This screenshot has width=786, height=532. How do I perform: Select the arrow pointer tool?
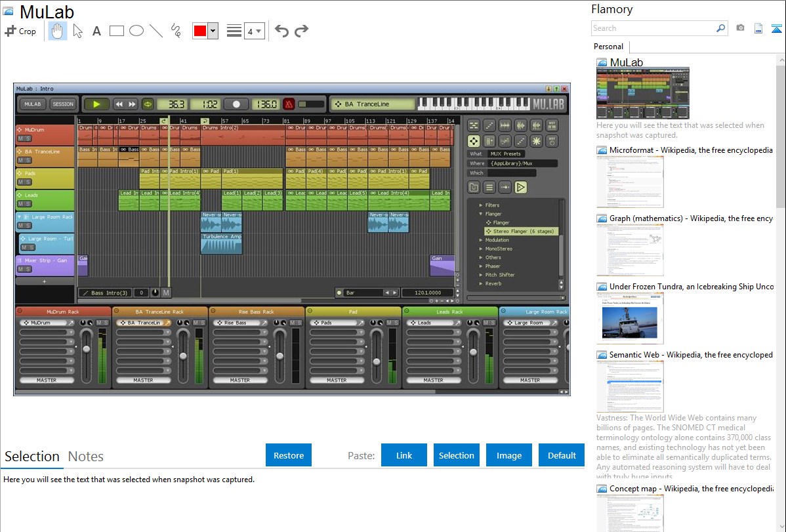(77, 31)
